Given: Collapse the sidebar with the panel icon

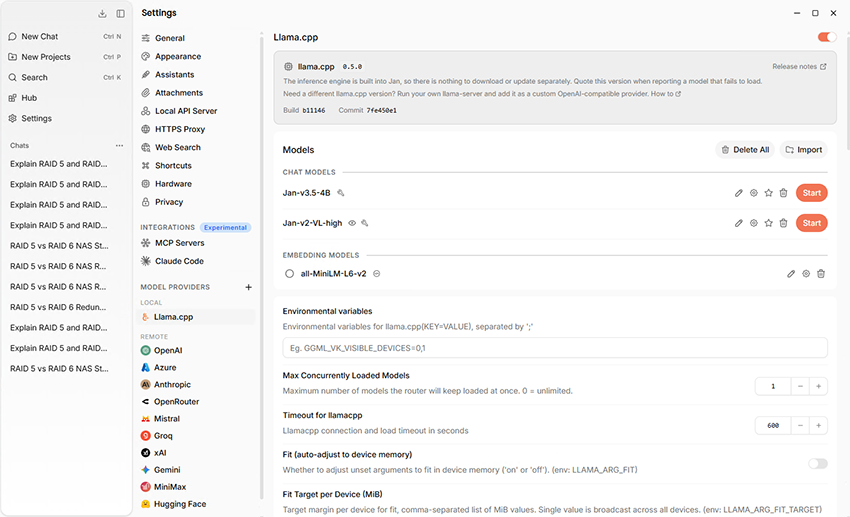Looking at the screenshot, I should click(120, 14).
